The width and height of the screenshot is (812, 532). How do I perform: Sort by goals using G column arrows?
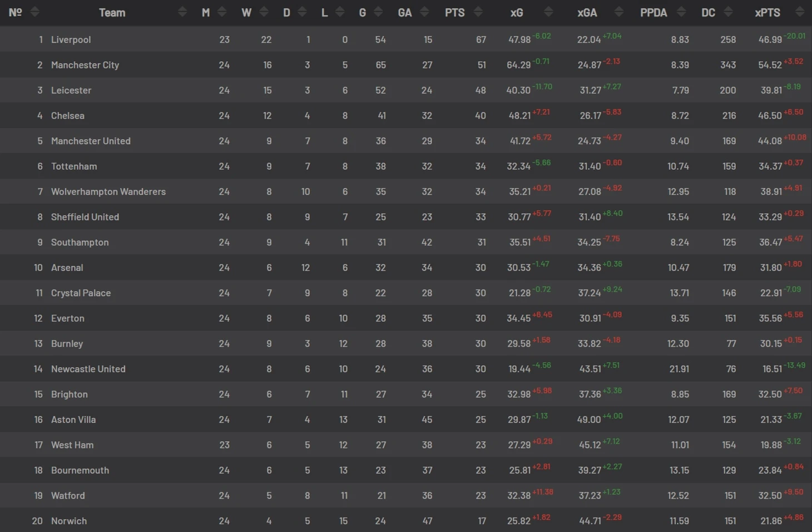[378, 12]
